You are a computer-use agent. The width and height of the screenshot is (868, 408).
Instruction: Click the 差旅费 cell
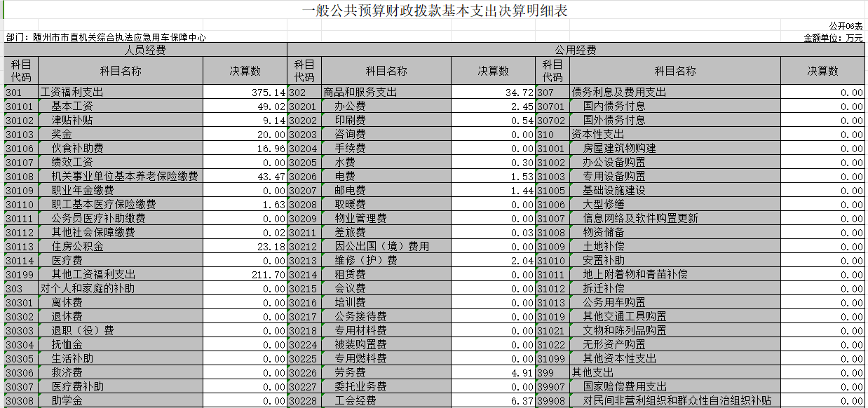(386, 232)
